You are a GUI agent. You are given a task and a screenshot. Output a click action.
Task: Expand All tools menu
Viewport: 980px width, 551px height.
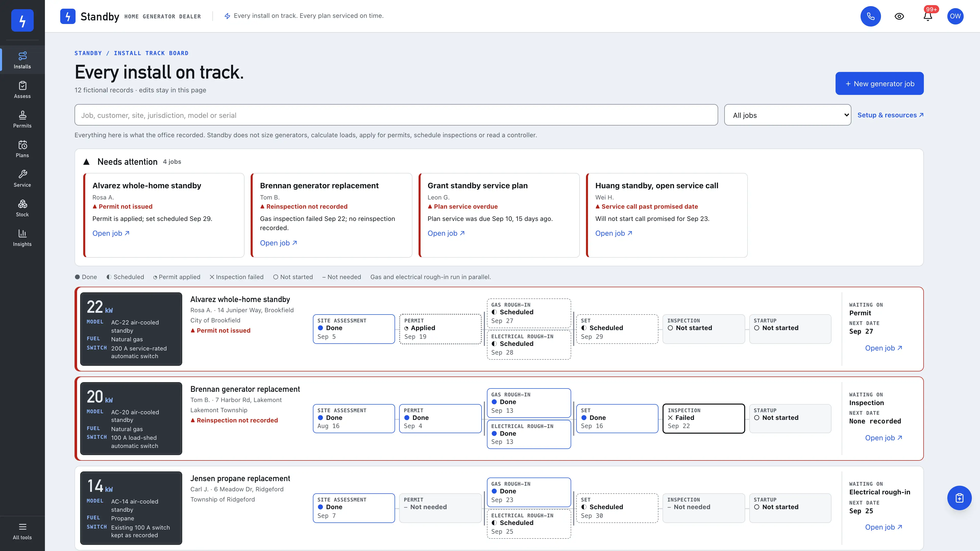[22, 531]
